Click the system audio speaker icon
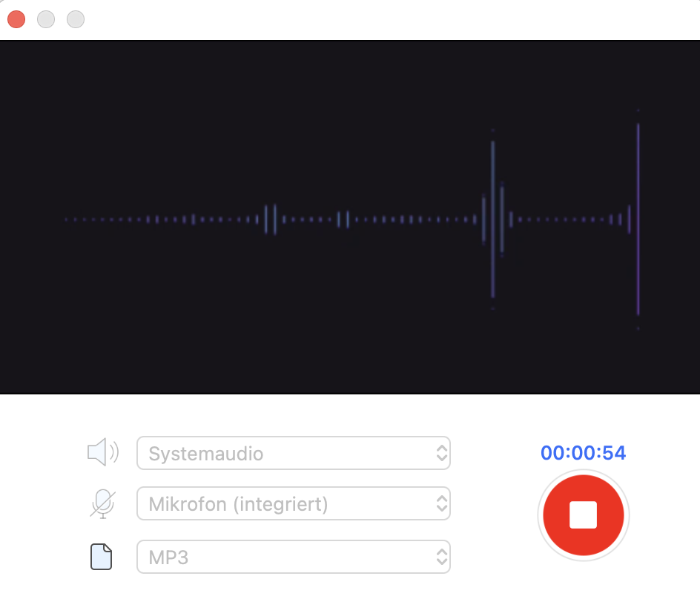700x599 pixels. (x=102, y=452)
